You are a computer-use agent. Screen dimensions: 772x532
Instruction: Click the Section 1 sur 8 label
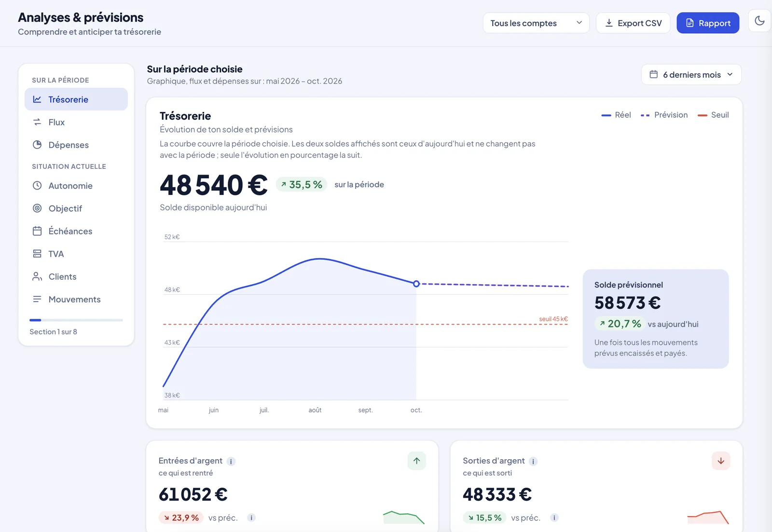coord(53,332)
